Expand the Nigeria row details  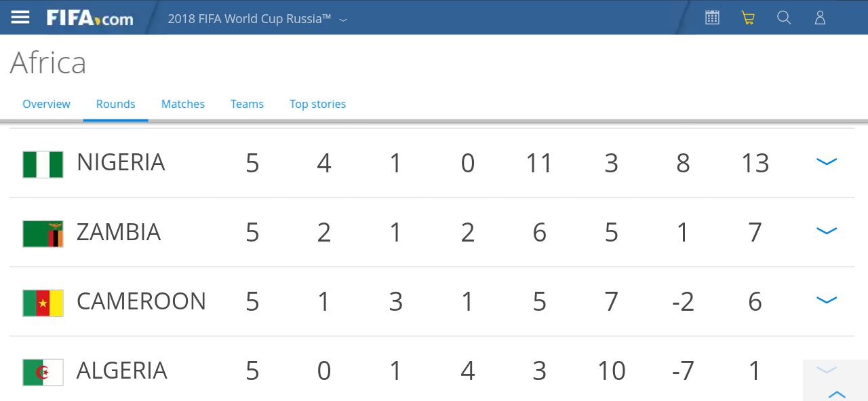pyautogui.click(x=827, y=162)
